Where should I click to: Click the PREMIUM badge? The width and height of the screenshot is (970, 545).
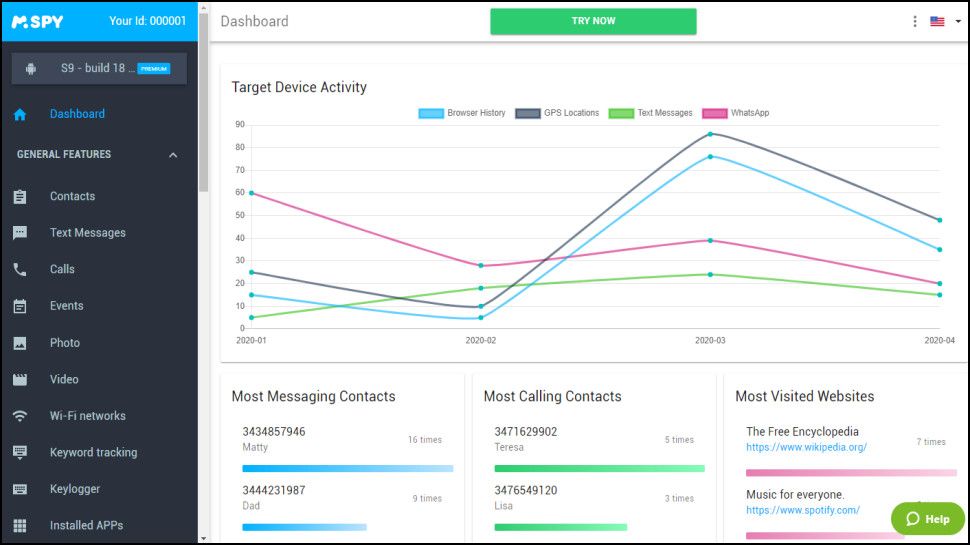154,69
